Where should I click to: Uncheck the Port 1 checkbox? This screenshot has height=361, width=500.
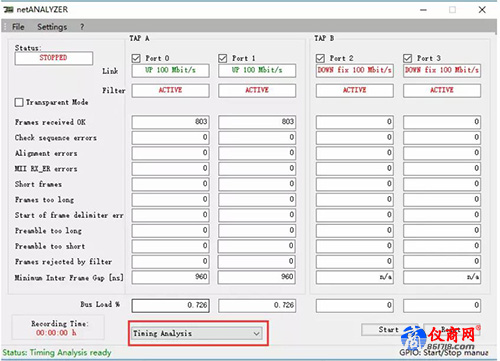click(x=223, y=58)
